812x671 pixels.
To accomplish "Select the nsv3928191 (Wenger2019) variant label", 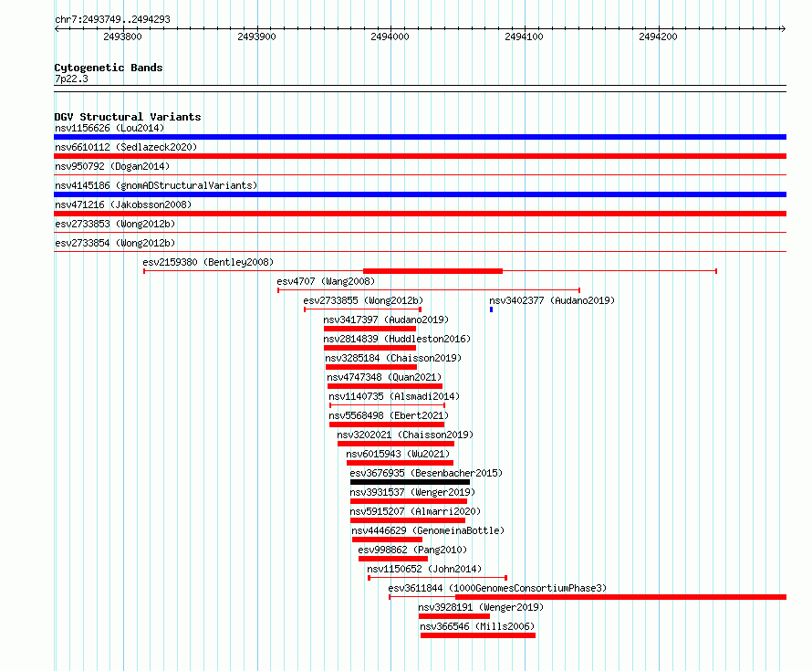I will click(481, 607).
